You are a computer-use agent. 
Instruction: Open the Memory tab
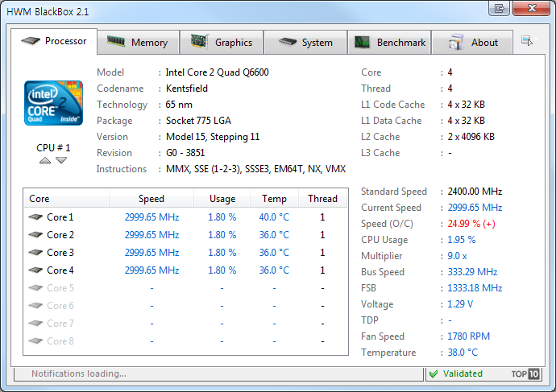coord(138,43)
